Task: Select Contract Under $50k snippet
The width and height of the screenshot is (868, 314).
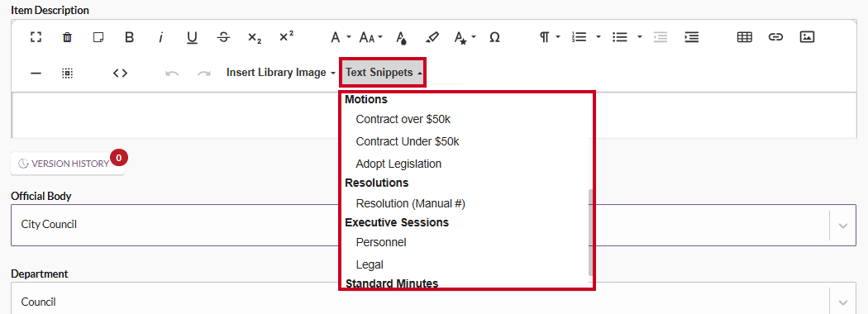Action: (x=408, y=142)
